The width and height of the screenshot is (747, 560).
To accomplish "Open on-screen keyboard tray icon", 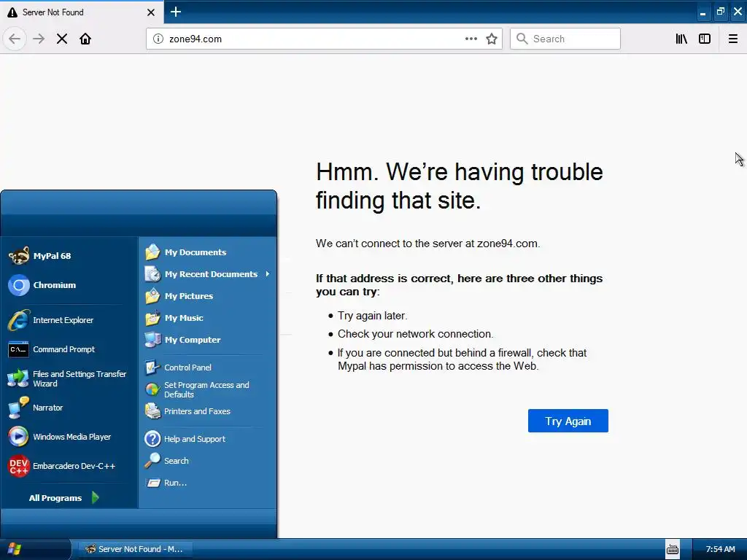I will tap(672, 549).
